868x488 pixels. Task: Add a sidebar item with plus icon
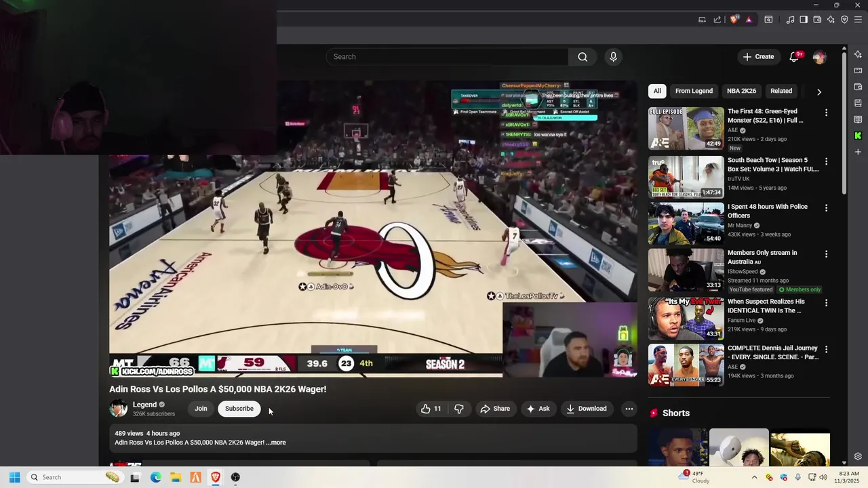(858, 152)
